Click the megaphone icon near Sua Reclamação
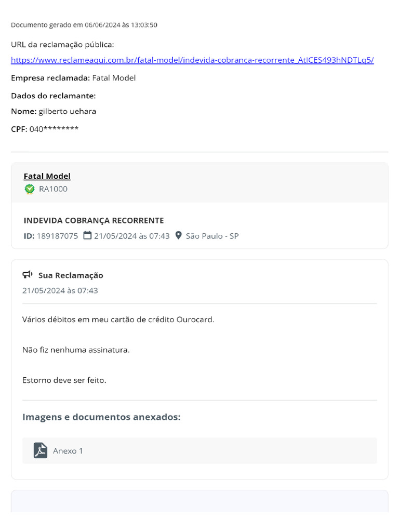Viewport: 399px width, 532px height. click(28, 274)
